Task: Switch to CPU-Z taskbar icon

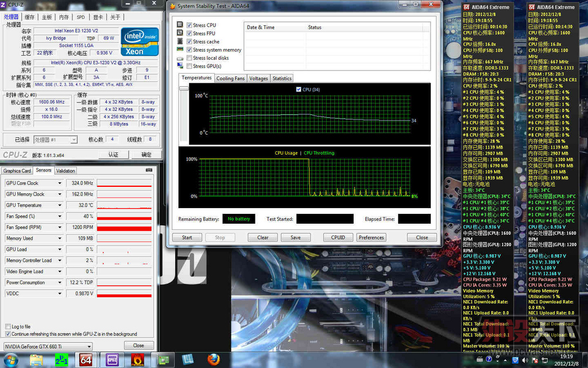Action: pos(111,360)
